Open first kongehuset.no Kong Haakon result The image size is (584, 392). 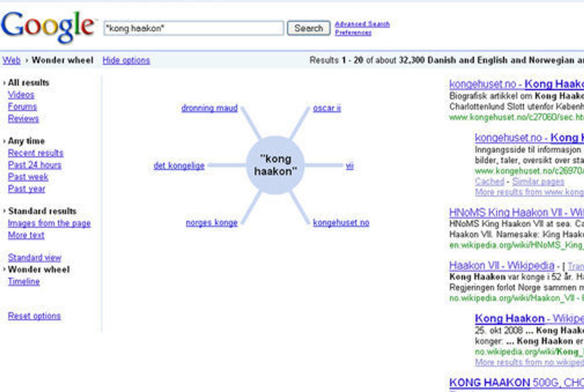click(517, 84)
